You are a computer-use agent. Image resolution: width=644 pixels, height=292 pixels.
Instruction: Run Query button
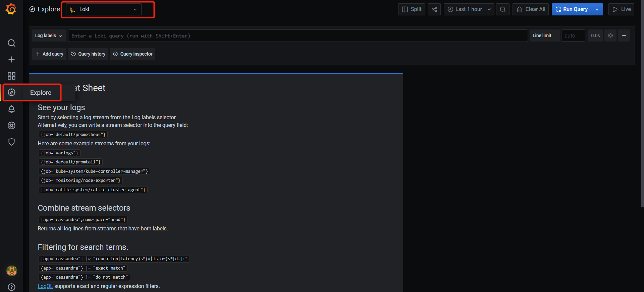coord(572,9)
